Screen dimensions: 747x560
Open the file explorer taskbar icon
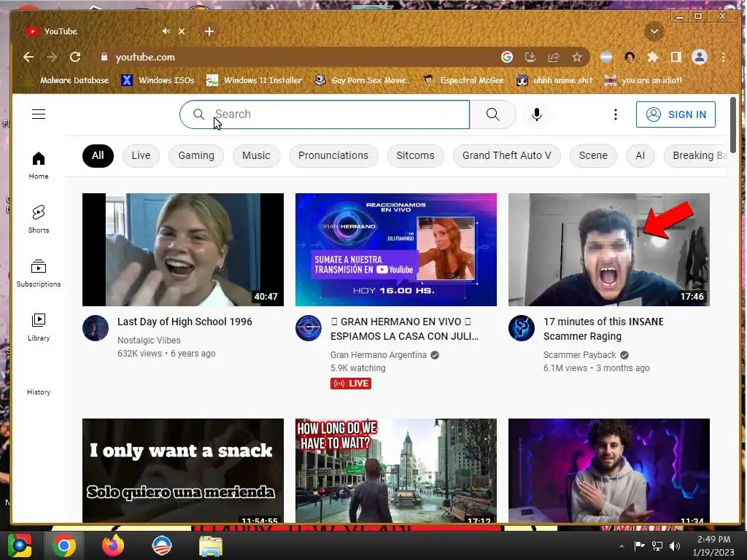pyautogui.click(x=210, y=545)
